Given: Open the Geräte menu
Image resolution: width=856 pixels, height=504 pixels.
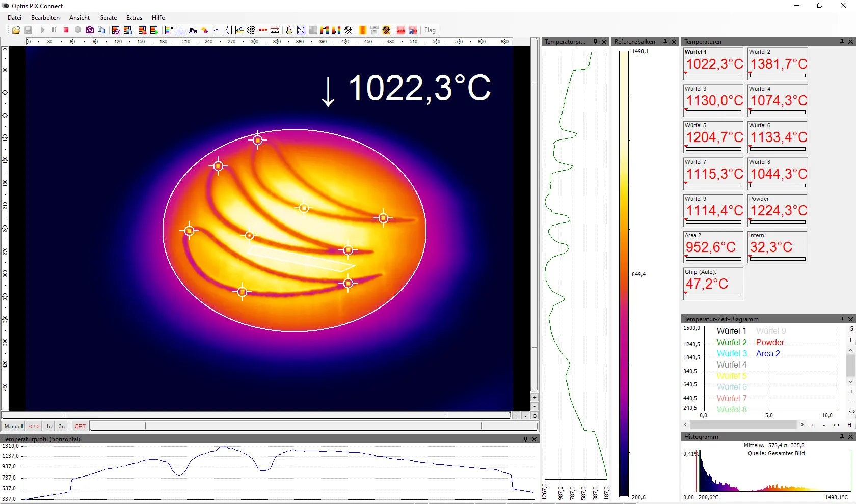Looking at the screenshot, I should click(x=108, y=17).
